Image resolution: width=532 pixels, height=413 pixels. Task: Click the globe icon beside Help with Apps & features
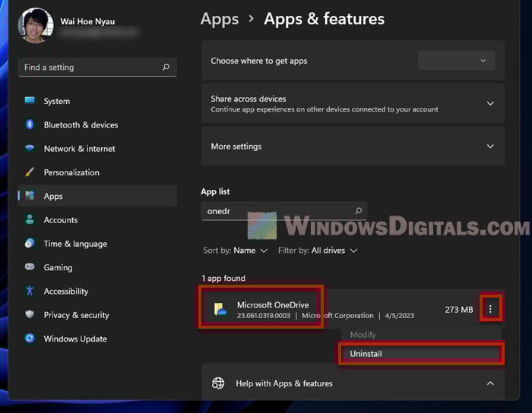coord(218,383)
